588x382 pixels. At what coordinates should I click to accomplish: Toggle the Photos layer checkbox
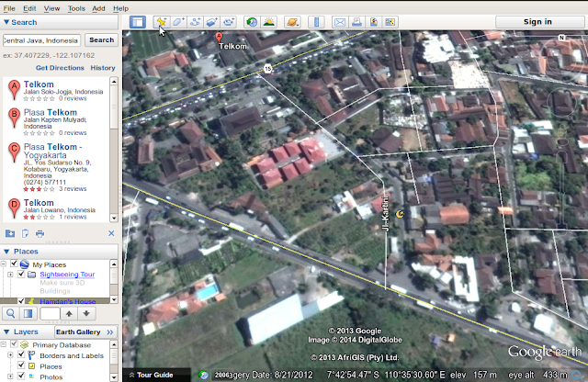click(21, 376)
